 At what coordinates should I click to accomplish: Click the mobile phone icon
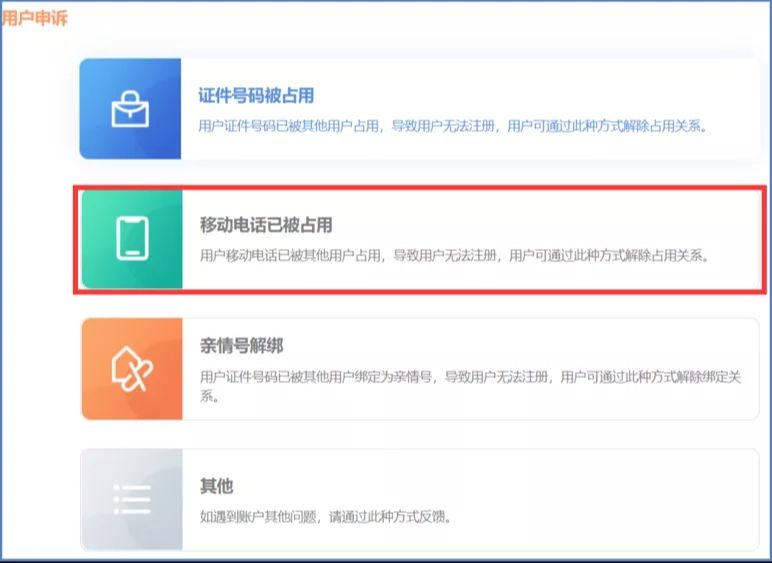pos(131,238)
